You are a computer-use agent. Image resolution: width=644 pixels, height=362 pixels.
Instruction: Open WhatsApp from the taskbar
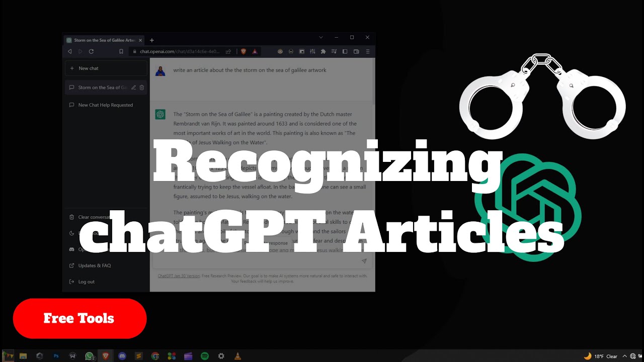(x=90, y=356)
